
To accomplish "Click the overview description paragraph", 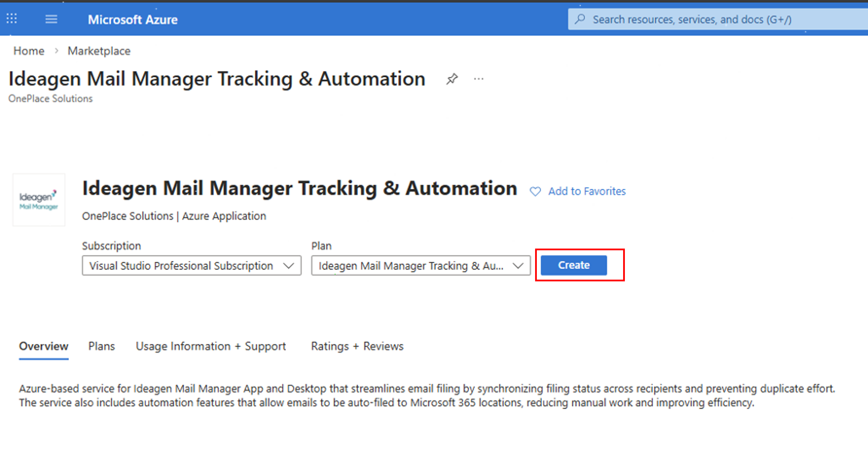I will point(427,396).
